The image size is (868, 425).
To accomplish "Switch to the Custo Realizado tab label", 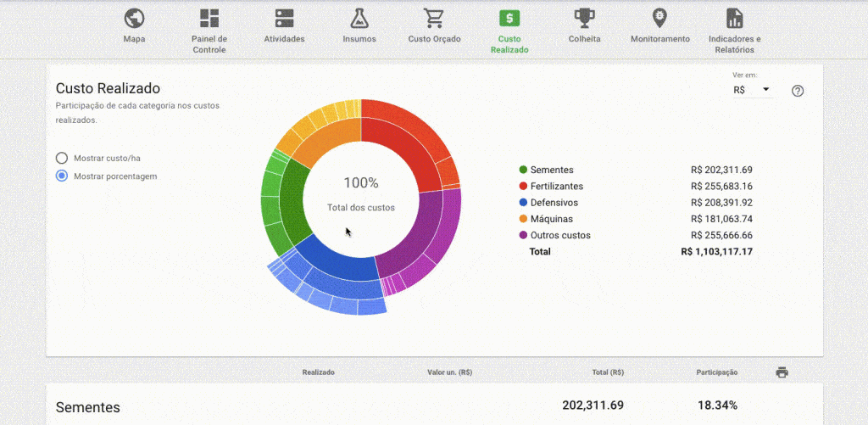I will point(509,44).
